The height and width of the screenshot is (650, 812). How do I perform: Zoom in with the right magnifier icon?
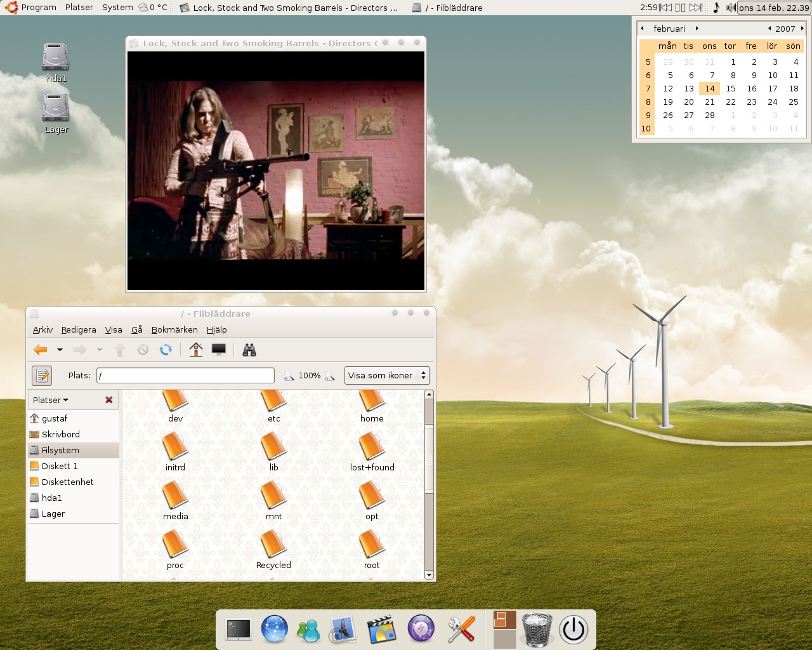point(329,376)
